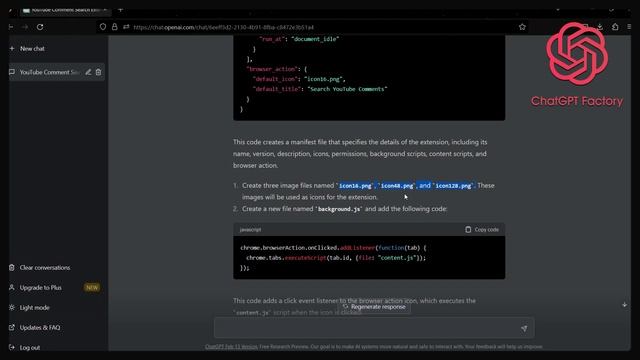Switch to Light mode
The height and width of the screenshot is (360, 640).
(35, 308)
